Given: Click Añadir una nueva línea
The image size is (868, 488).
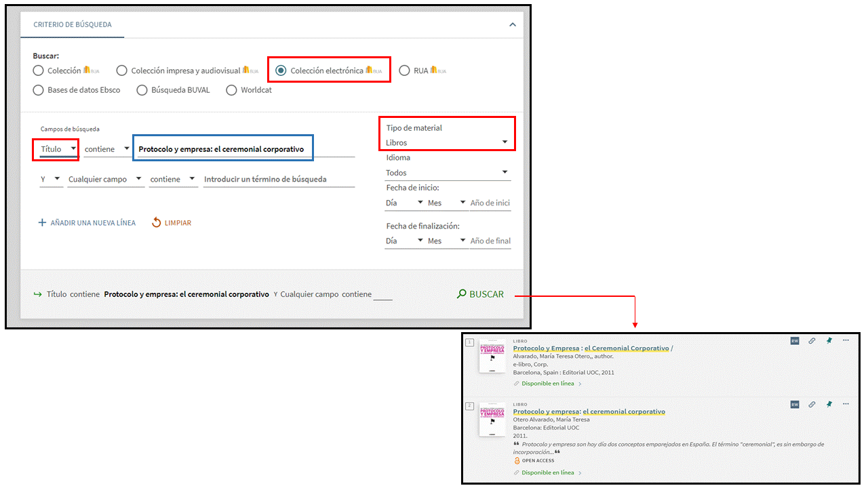Looking at the screenshot, I should click(86, 223).
